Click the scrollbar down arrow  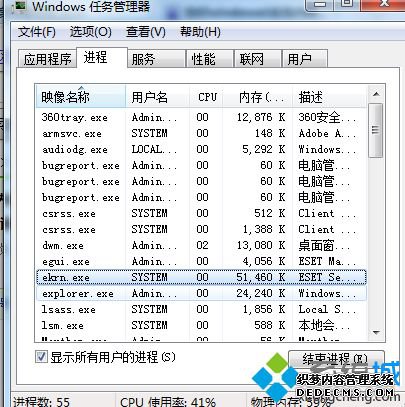tap(376, 332)
